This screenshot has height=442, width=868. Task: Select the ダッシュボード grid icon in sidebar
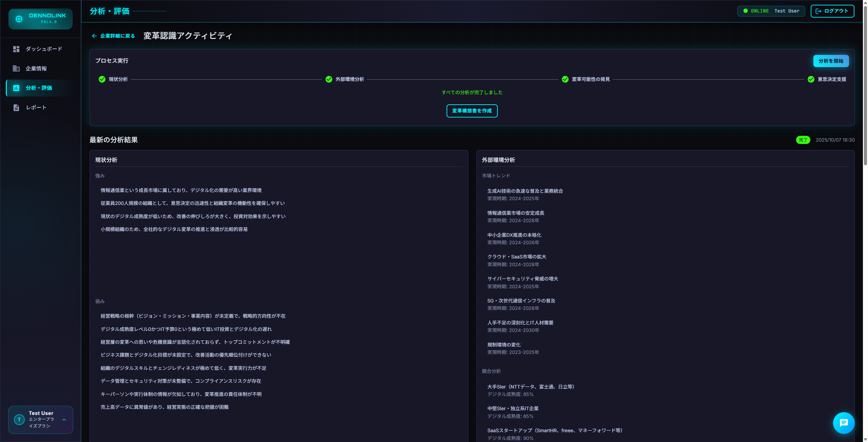point(16,49)
